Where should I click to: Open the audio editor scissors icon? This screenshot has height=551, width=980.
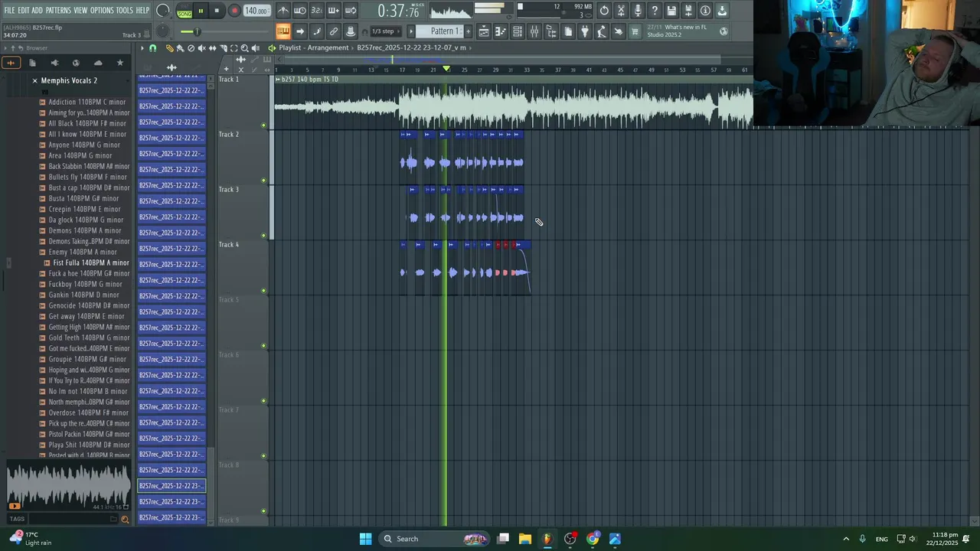click(621, 11)
